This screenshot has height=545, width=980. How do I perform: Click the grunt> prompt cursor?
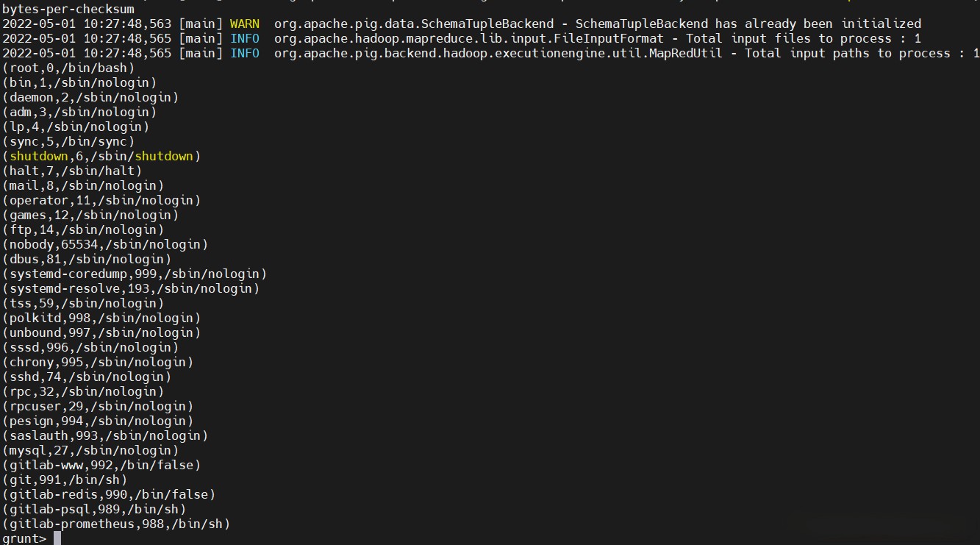point(57,538)
